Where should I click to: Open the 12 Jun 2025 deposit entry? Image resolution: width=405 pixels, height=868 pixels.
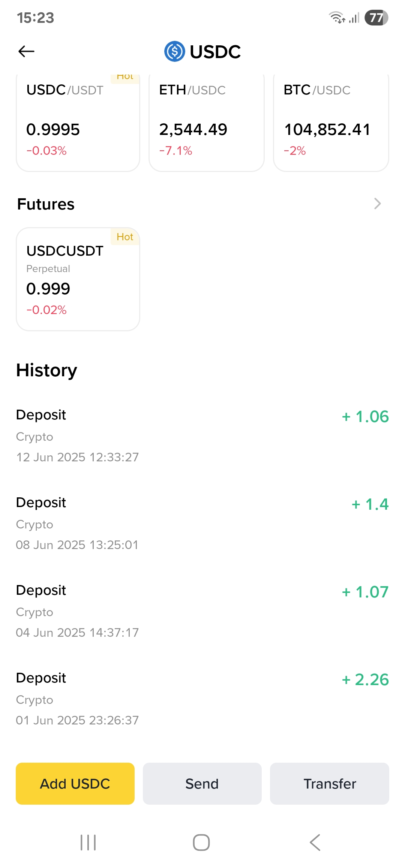pyautogui.click(x=202, y=436)
